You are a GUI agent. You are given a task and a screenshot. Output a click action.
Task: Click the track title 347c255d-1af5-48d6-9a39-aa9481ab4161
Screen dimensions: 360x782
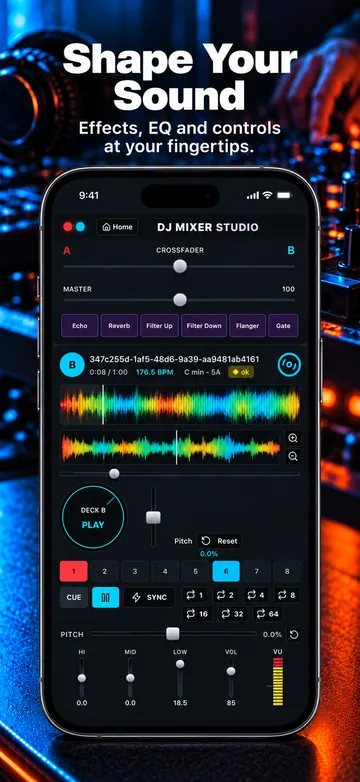pos(174,359)
